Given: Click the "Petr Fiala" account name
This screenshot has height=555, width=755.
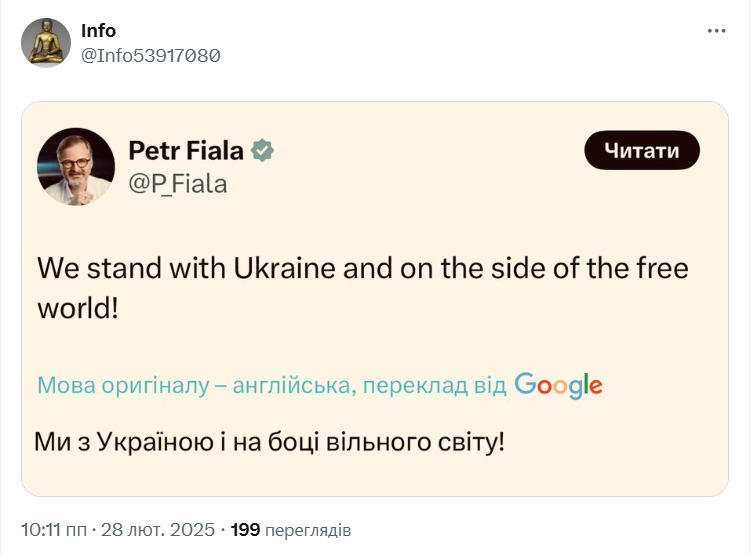Looking at the screenshot, I should coord(186,151).
